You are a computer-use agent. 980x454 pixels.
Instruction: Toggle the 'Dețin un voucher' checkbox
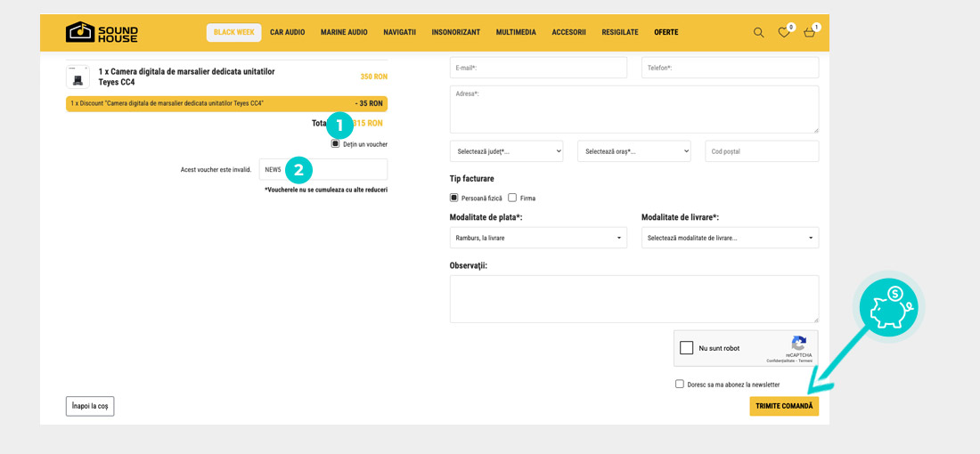(336, 143)
